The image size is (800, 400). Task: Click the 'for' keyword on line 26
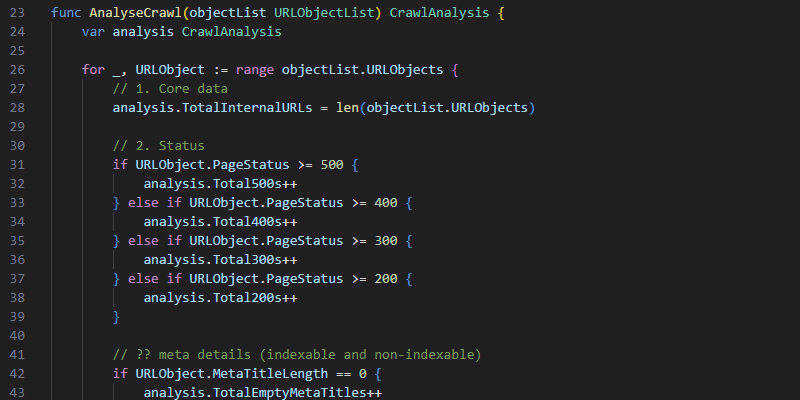(93, 70)
